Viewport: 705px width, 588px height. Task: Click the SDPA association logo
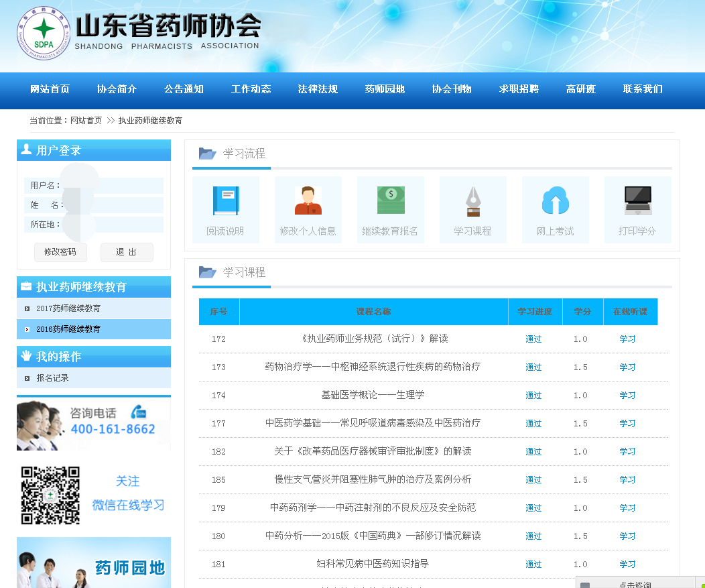coord(44,32)
